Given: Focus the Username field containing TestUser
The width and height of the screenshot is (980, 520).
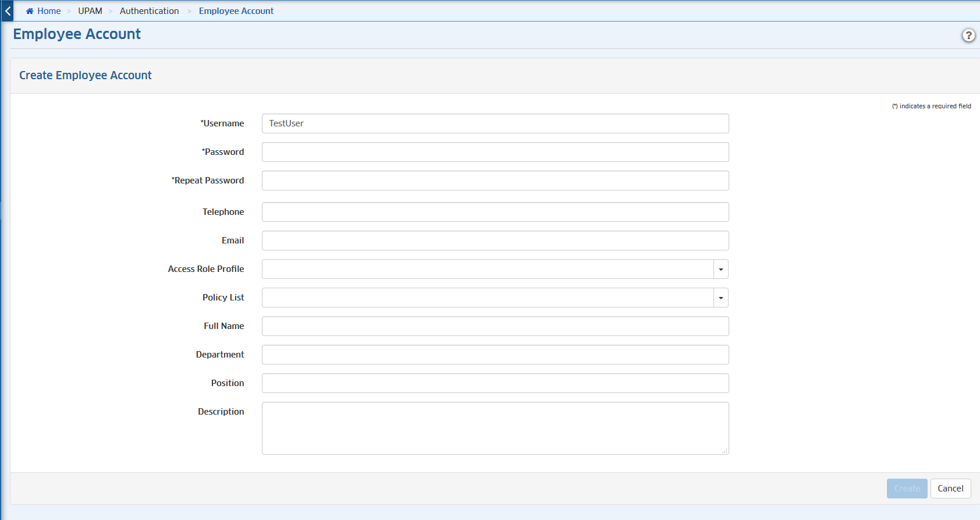Looking at the screenshot, I should (x=495, y=123).
